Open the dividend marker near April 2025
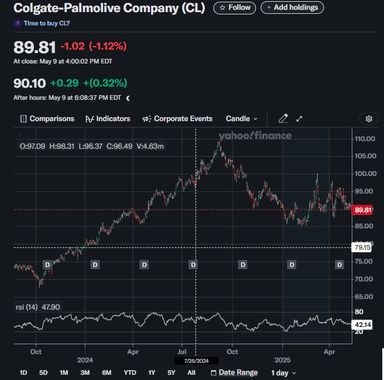The height and width of the screenshot is (380, 384). pyautogui.click(x=339, y=265)
